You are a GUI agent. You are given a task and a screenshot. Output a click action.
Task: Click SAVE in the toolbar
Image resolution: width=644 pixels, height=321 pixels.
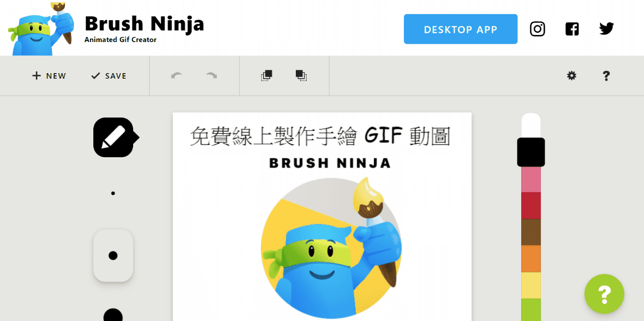(109, 76)
